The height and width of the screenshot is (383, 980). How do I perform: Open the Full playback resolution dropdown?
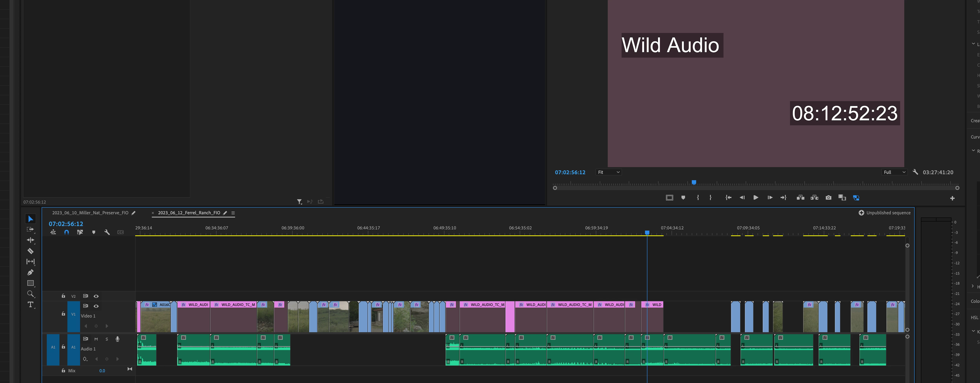tap(894, 172)
